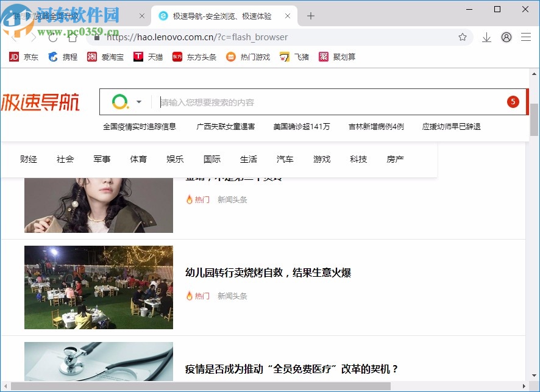The image size is (540, 392).
Task: Click the search engine logo icon
Action: pos(120,101)
